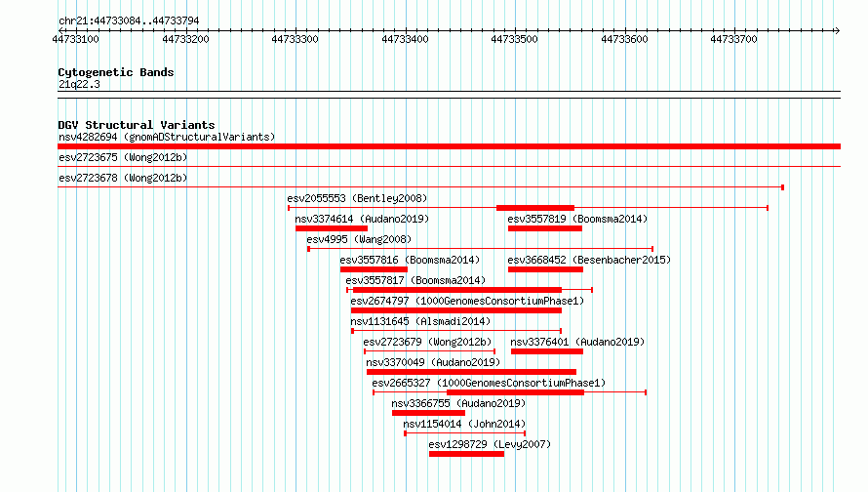Select esv2665327 1000GenomesConsortiumPhase1 label
This screenshot has height=492, width=868.
point(489,383)
